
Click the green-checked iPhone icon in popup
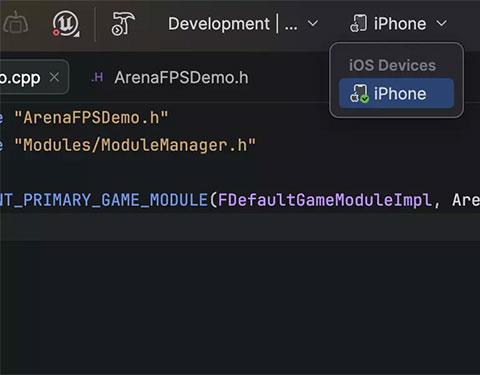(359, 94)
